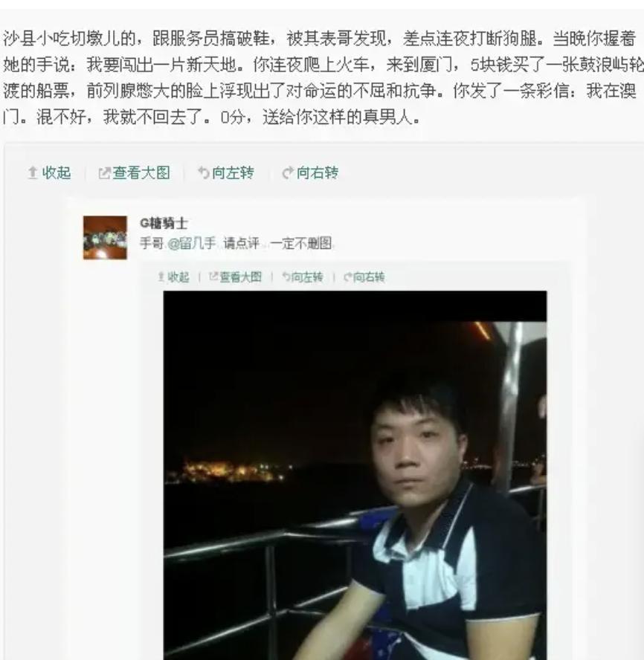Collapse embedded photo via small 收起 text

point(178,277)
